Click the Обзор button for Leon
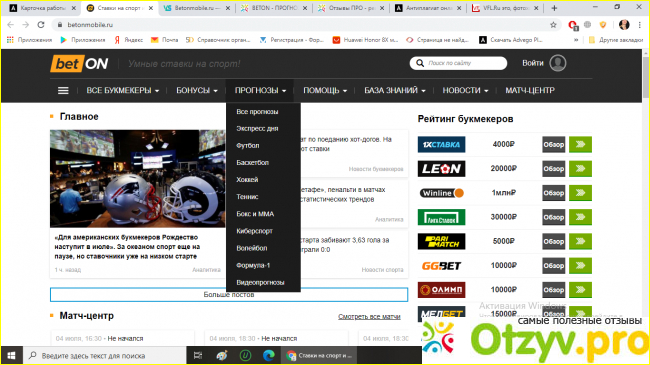650x365 pixels. (554, 168)
